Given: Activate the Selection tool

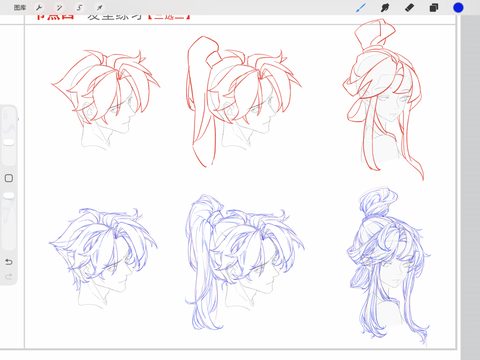Looking at the screenshot, I should click(79, 7).
